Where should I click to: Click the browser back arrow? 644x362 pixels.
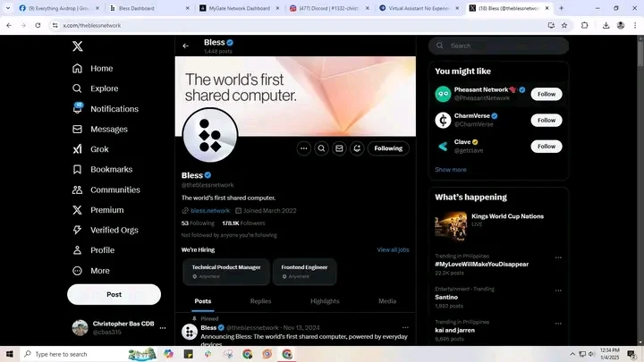[9, 25]
